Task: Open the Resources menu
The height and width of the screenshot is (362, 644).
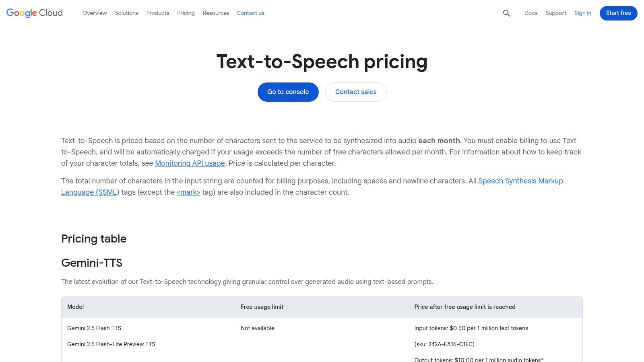Action: point(216,13)
